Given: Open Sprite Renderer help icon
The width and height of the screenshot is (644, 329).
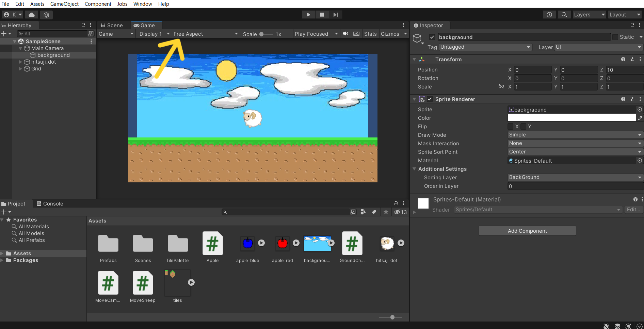Looking at the screenshot, I should point(623,99).
